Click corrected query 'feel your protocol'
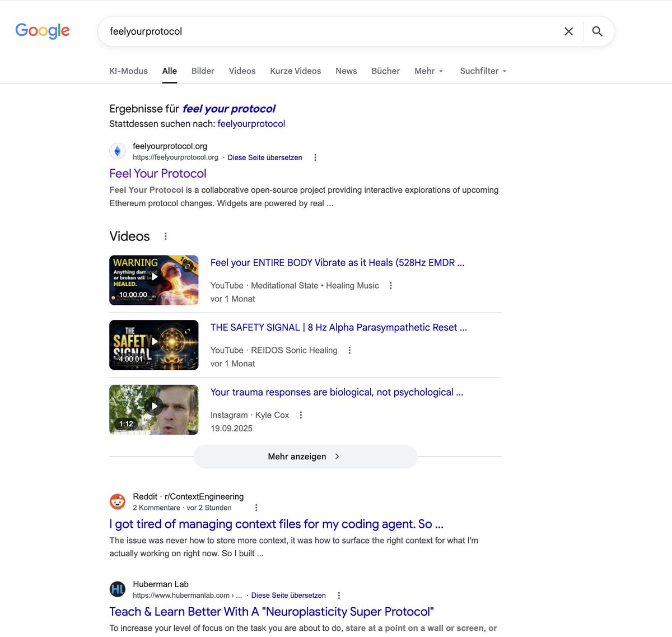The image size is (672, 637). pyautogui.click(x=229, y=109)
